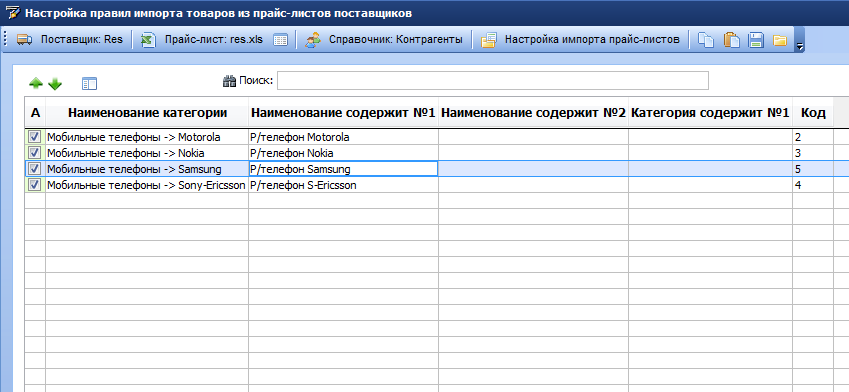849x392 pixels.
Task: Click code cell 3 in Nokia row
Action: (x=813, y=153)
